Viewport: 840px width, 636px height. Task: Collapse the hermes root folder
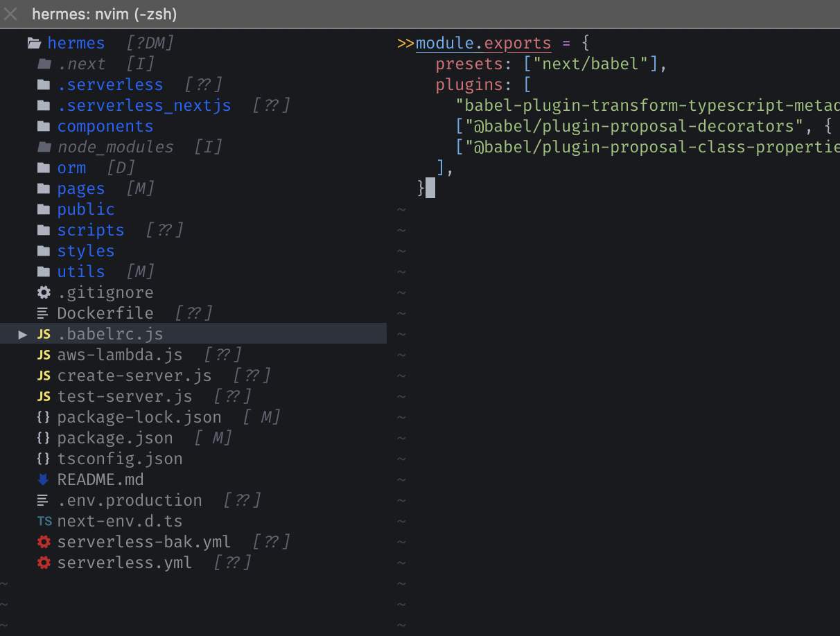point(76,43)
